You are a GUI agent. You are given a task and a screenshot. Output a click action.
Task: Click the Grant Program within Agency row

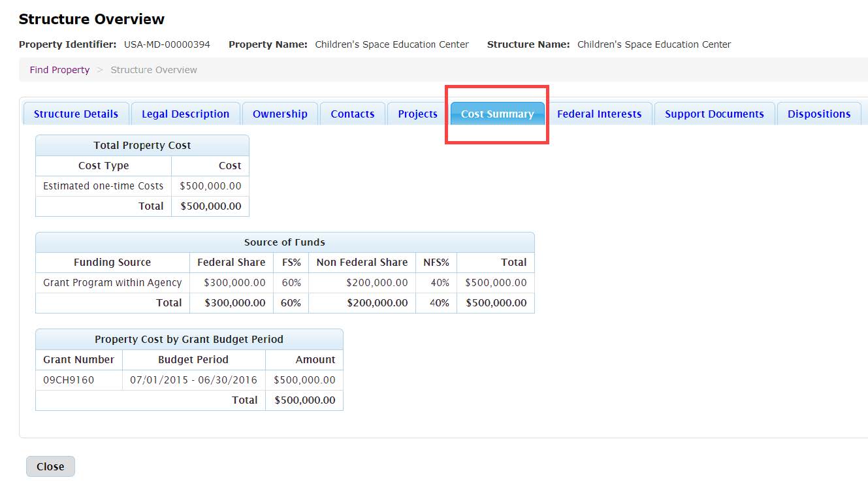click(112, 283)
